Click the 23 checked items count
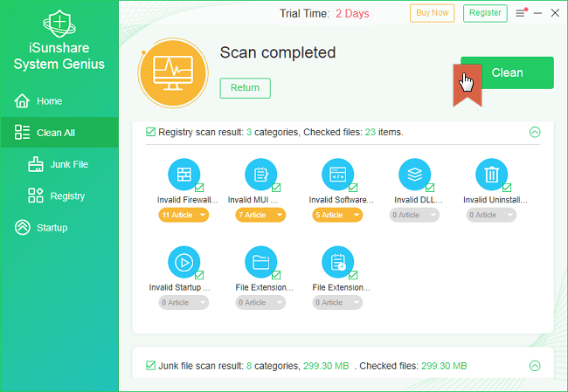This screenshot has width=568, height=392. pyautogui.click(x=371, y=132)
